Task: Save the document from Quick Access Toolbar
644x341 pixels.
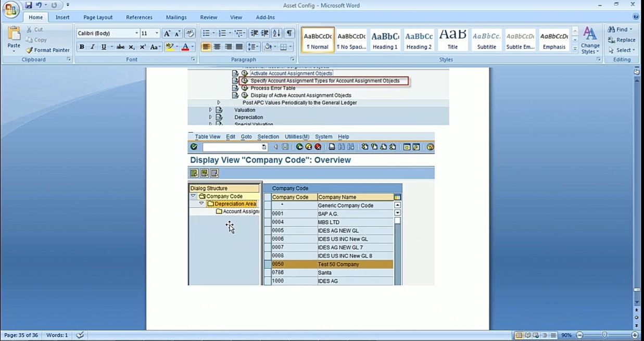Action: 29,5
